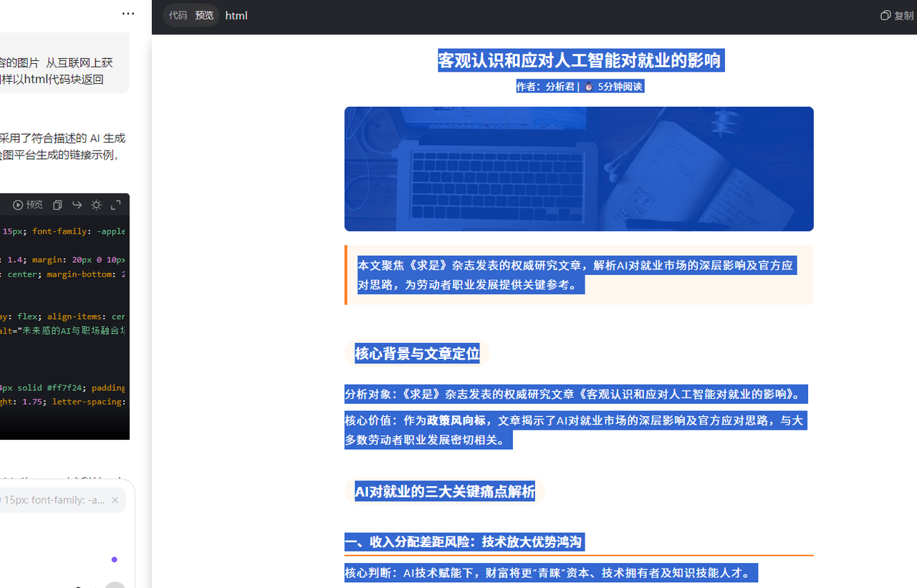This screenshot has height=588, width=917.
Task: Click the preview play icon in code block
Action: [x=28, y=205]
